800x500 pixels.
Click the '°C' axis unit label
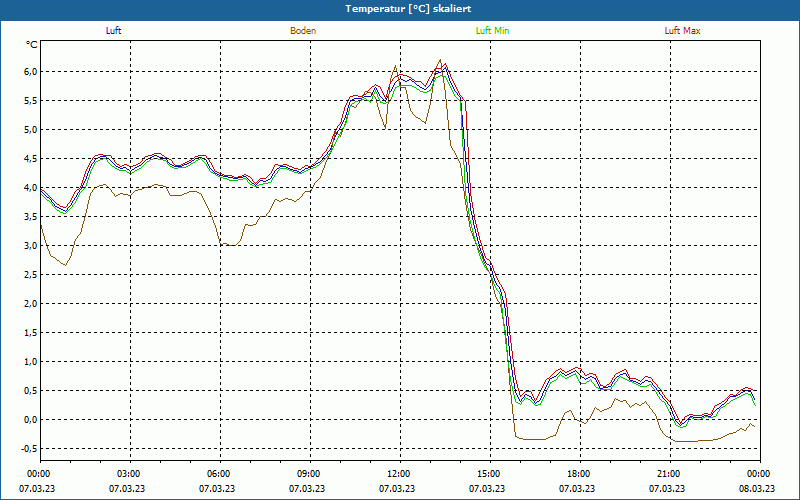pyautogui.click(x=32, y=45)
